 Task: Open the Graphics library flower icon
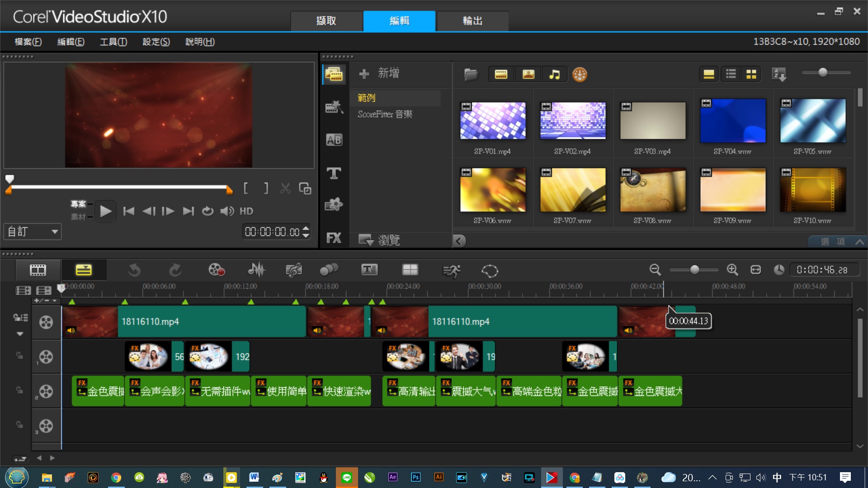(x=334, y=205)
